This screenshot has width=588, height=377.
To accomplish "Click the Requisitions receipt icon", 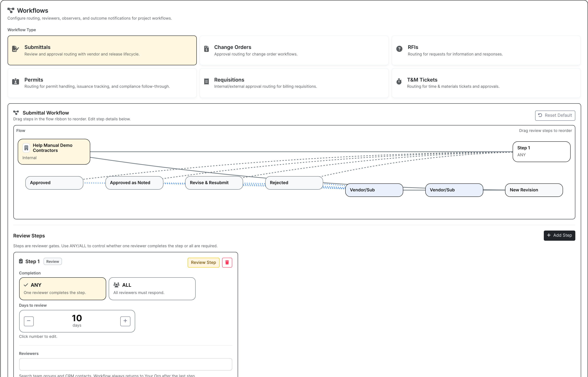I will [207, 82].
